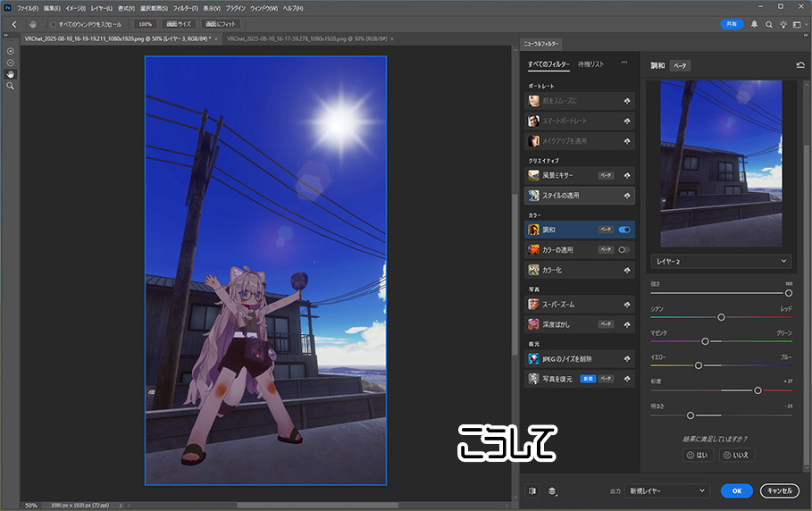Screen dimensions: 812x511
Task: Click the 共有 share button
Action: coord(732,24)
